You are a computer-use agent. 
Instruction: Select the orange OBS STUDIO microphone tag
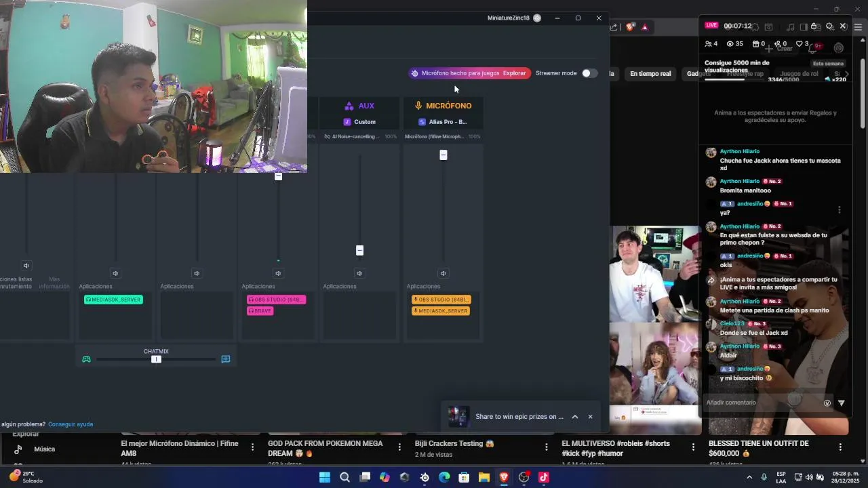(441, 300)
